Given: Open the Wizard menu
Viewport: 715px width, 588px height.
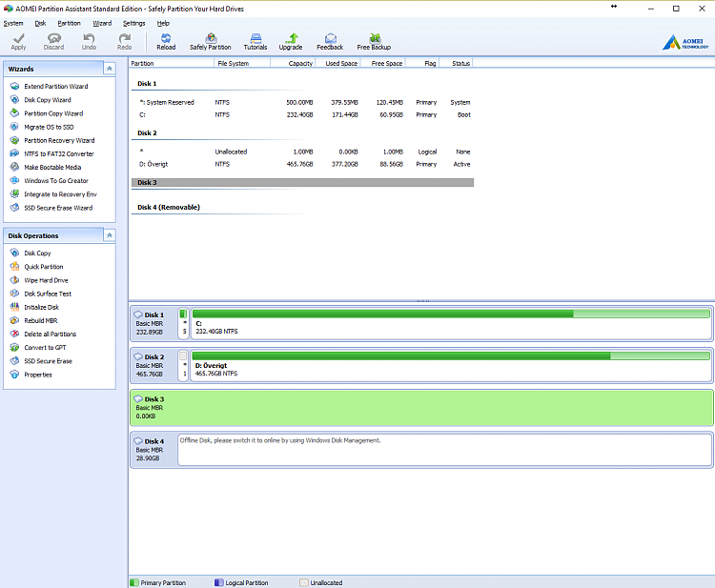Looking at the screenshot, I should pos(102,23).
